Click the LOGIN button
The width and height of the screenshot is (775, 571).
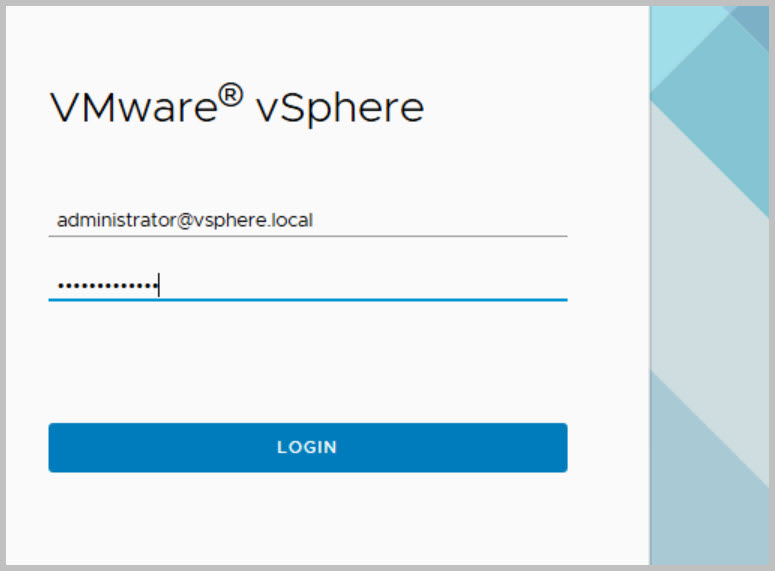point(307,447)
